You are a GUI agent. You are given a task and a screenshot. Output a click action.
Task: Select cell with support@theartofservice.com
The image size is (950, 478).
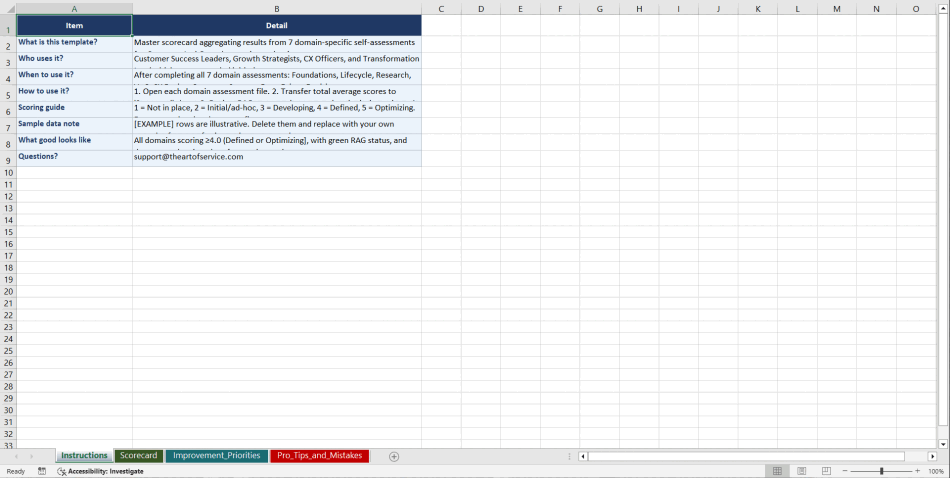pos(276,157)
